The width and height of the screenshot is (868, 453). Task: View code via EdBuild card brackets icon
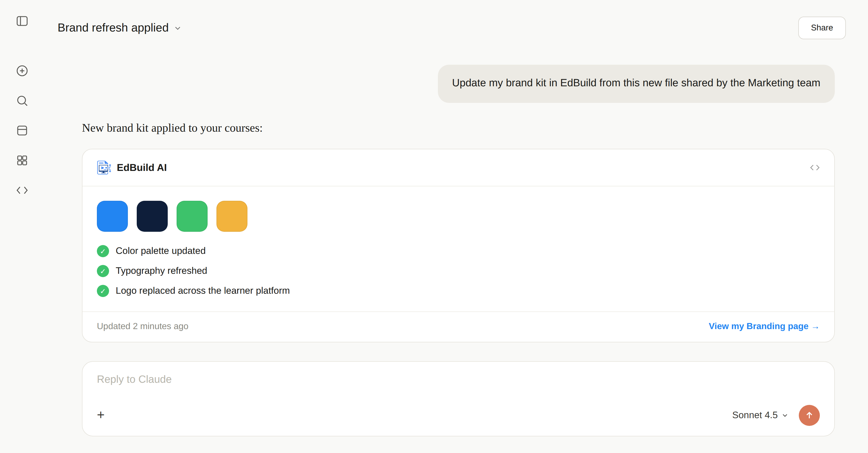[815, 168]
